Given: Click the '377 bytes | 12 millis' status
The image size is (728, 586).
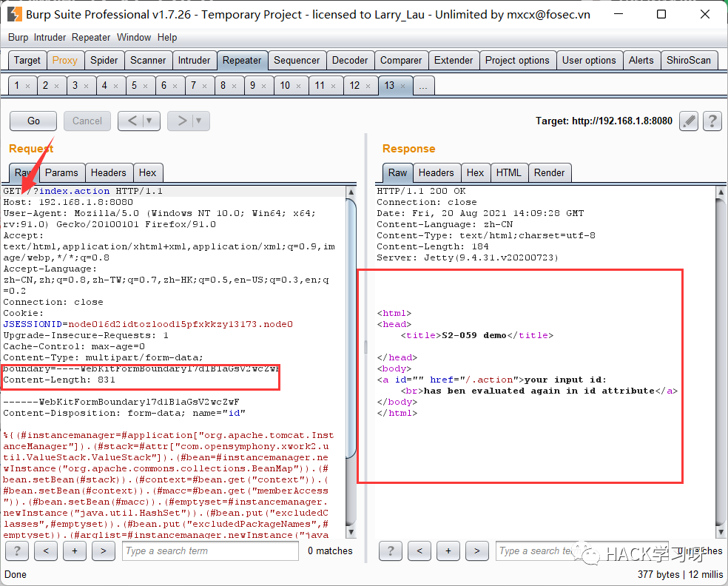Looking at the screenshot, I should [x=680, y=574].
